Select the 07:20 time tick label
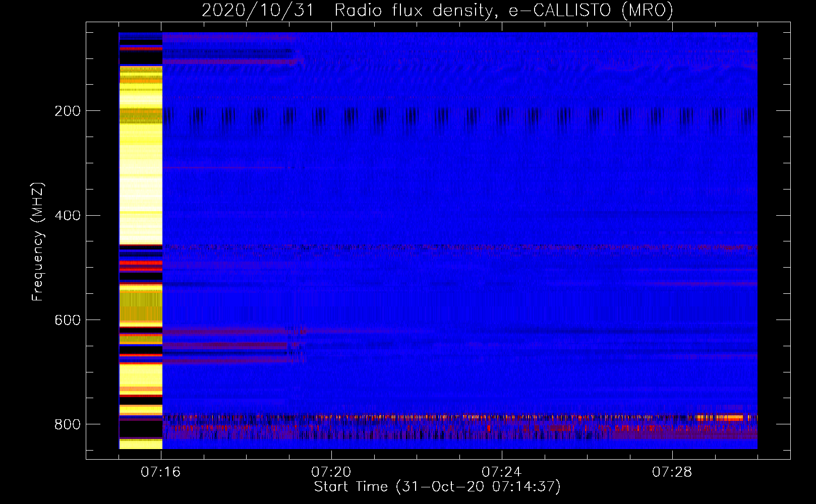The width and height of the screenshot is (816, 504). (331, 472)
